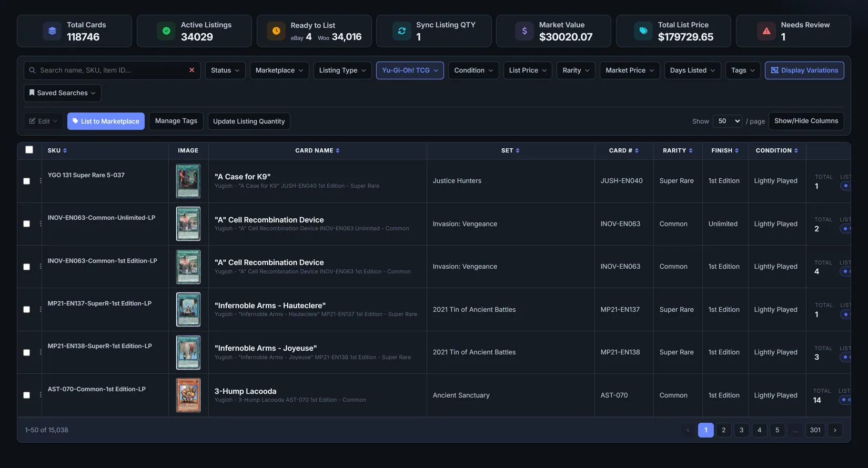Click the Needs Review warning icon
Screen dimensions: 868x468
[766, 31]
